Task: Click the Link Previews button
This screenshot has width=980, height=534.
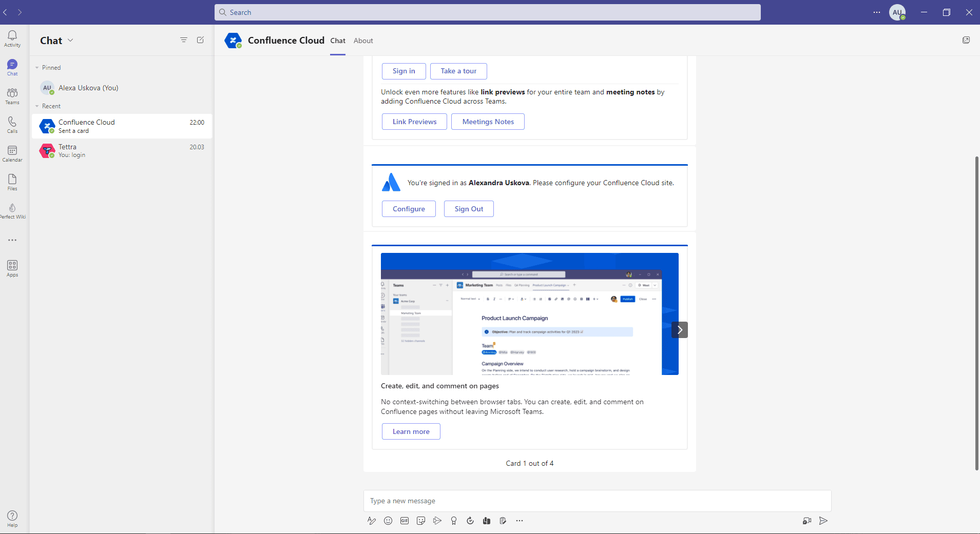Action: coord(414,122)
